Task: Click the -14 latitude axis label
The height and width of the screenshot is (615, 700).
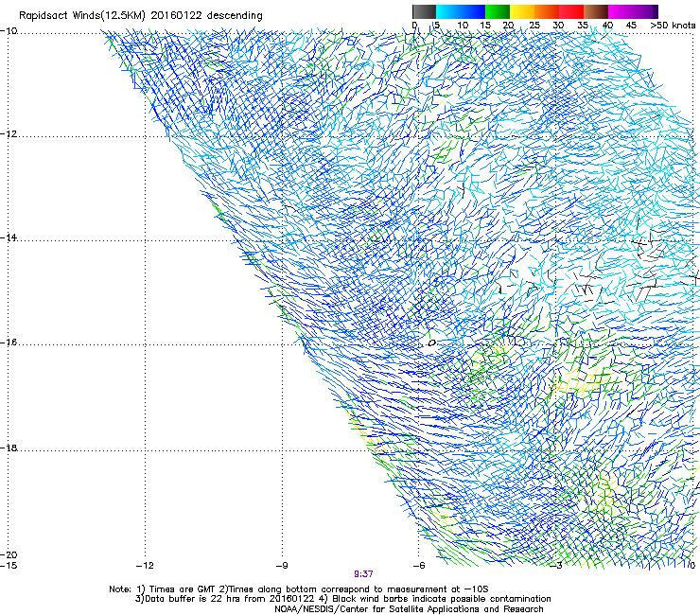Action: (x=9, y=237)
